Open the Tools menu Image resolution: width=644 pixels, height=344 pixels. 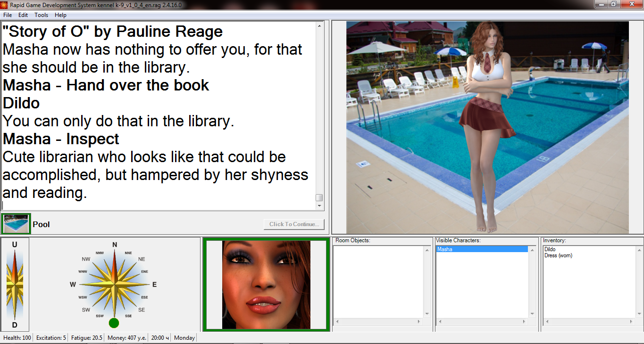41,15
